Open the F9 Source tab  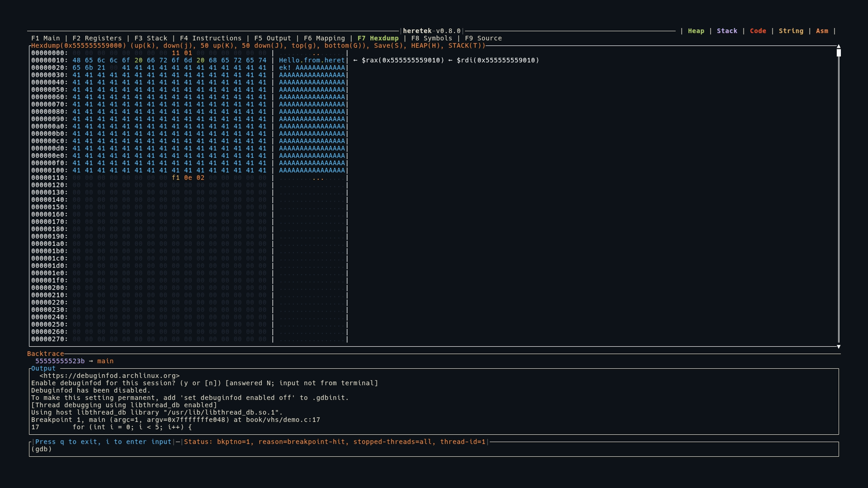click(x=483, y=38)
